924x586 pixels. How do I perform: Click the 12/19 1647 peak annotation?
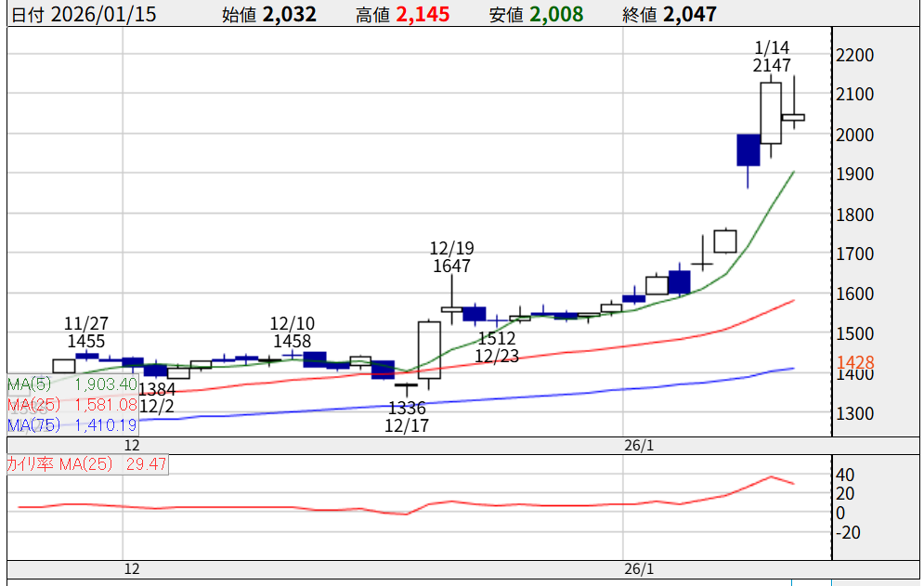tap(451, 257)
